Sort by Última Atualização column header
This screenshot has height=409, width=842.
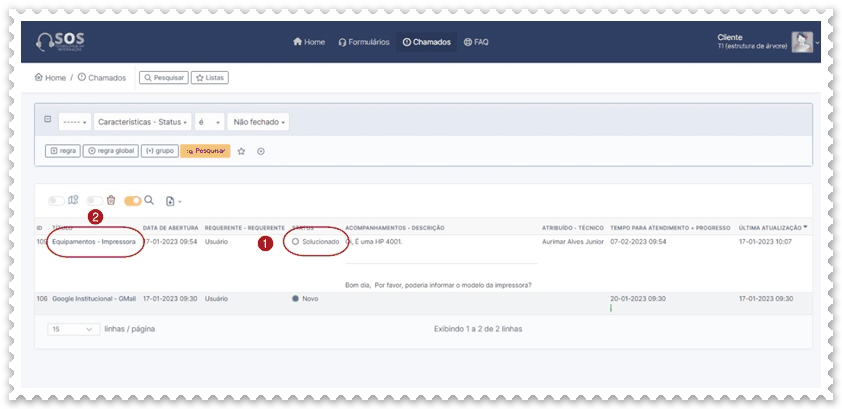pos(772,228)
